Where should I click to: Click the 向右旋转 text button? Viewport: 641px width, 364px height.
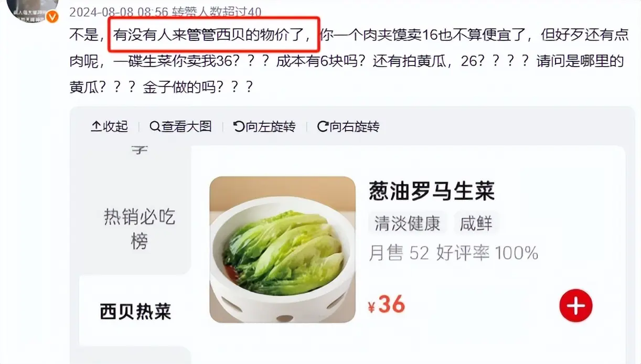click(x=348, y=126)
